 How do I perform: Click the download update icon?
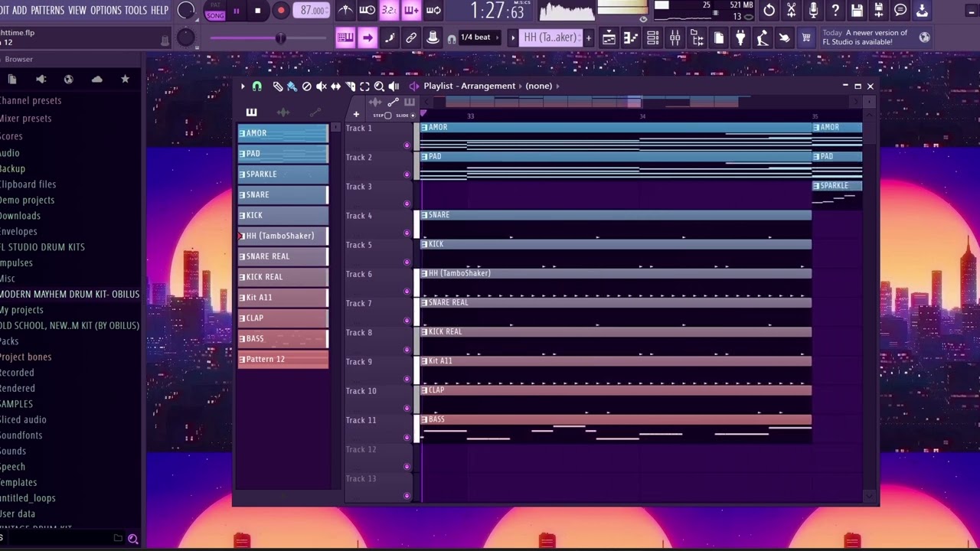point(923,10)
